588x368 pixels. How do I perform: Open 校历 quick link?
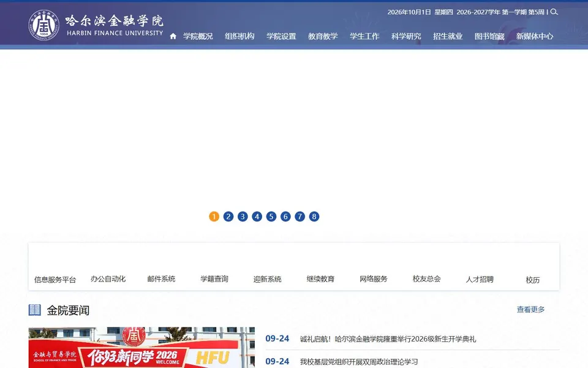point(532,280)
